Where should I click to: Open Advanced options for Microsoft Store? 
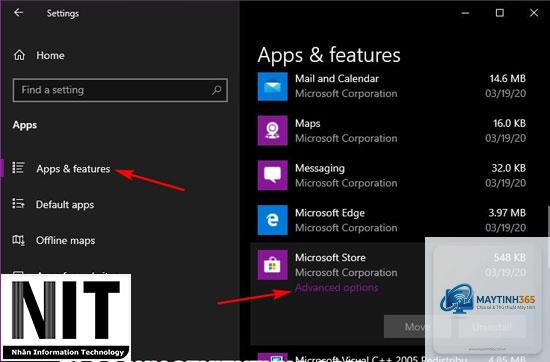coord(337,288)
